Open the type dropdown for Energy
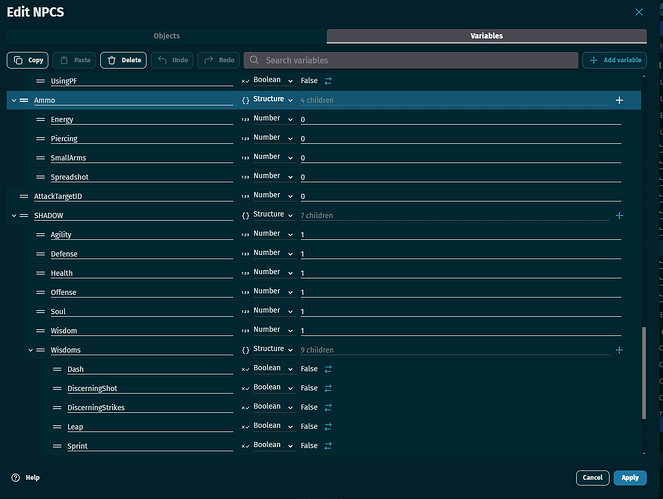663x499 pixels. point(273,119)
